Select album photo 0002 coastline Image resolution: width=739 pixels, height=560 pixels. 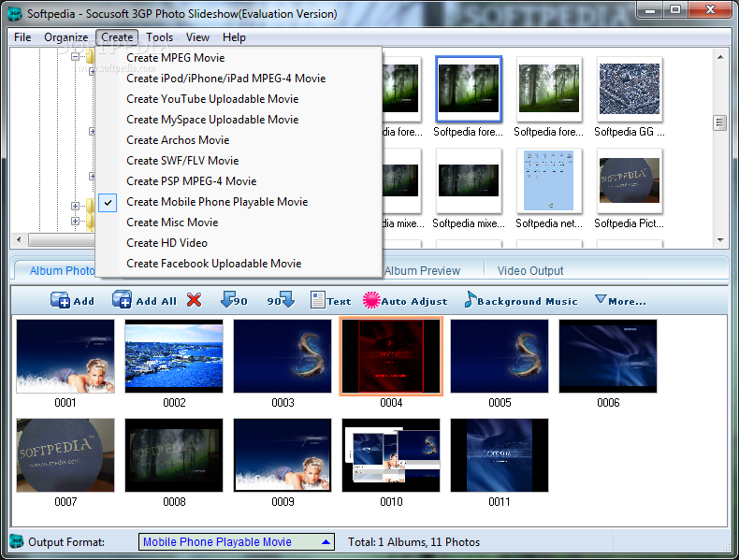point(174,356)
